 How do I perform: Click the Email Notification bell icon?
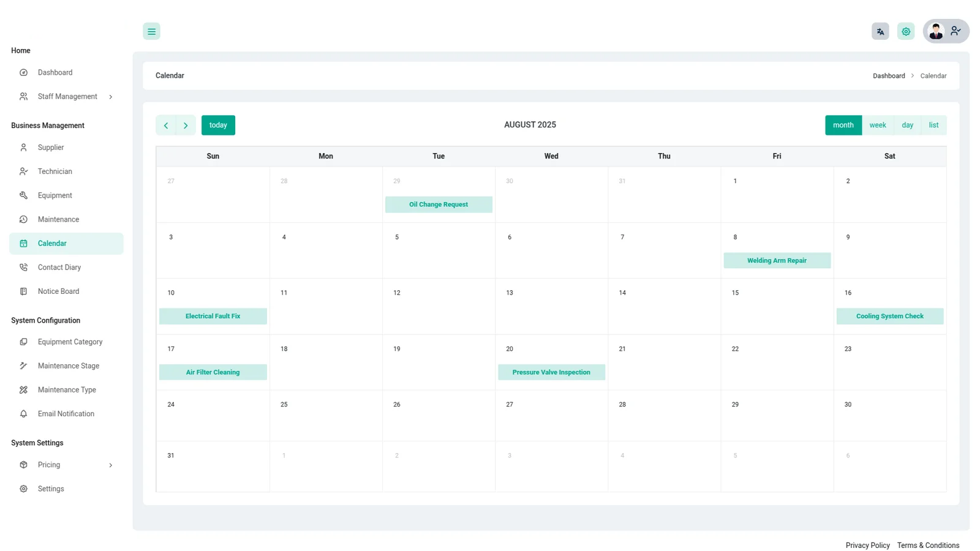click(23, 414)
